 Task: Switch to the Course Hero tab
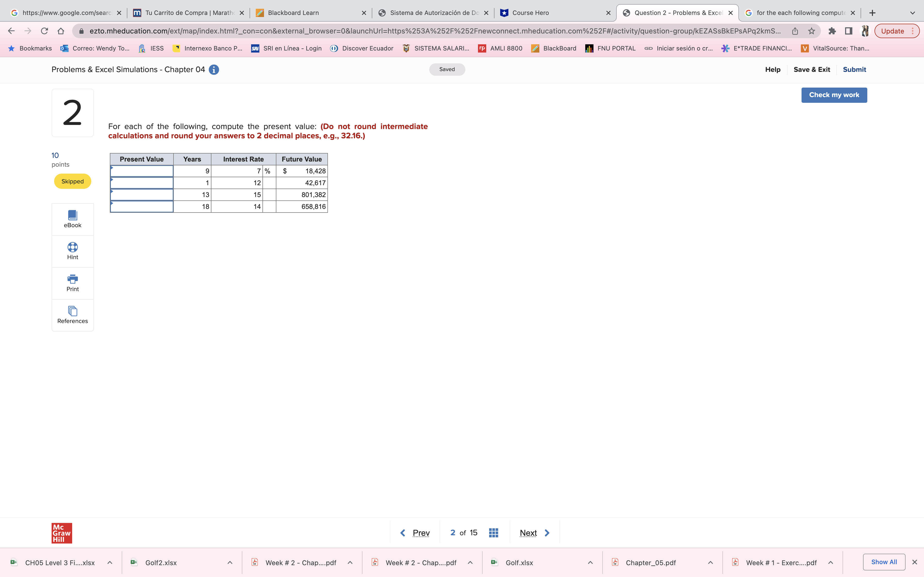554,13
